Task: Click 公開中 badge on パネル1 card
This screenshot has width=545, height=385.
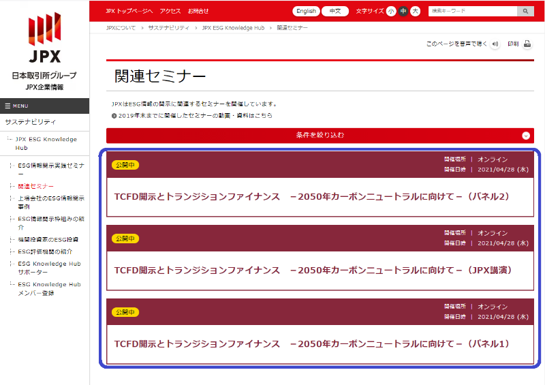Action: pos(125,312)
